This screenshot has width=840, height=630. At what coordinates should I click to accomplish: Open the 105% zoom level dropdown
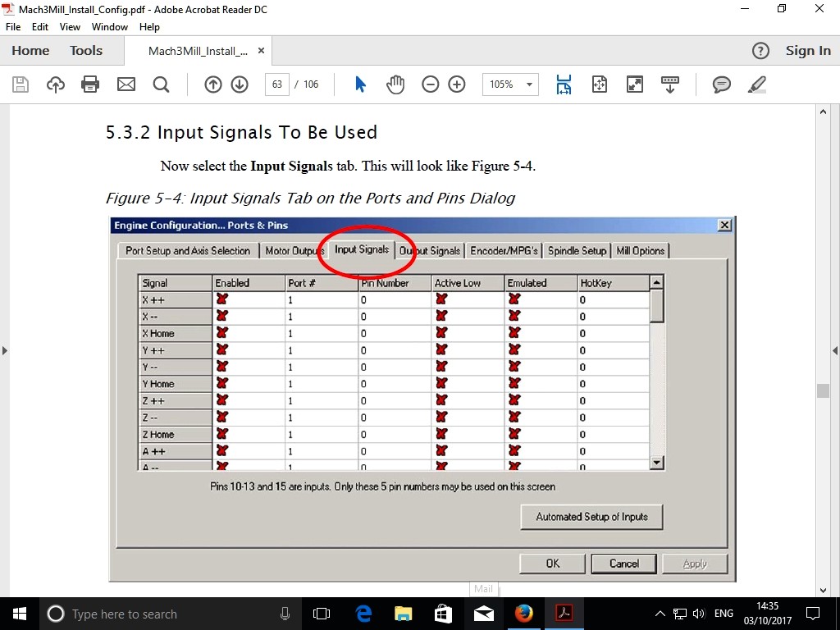[x=529, y=84]
